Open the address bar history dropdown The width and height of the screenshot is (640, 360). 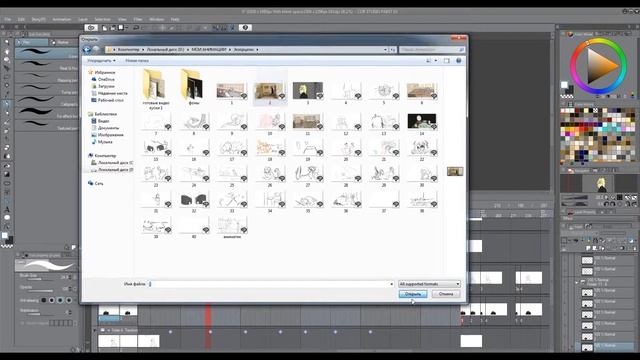(x=385, y=49)
